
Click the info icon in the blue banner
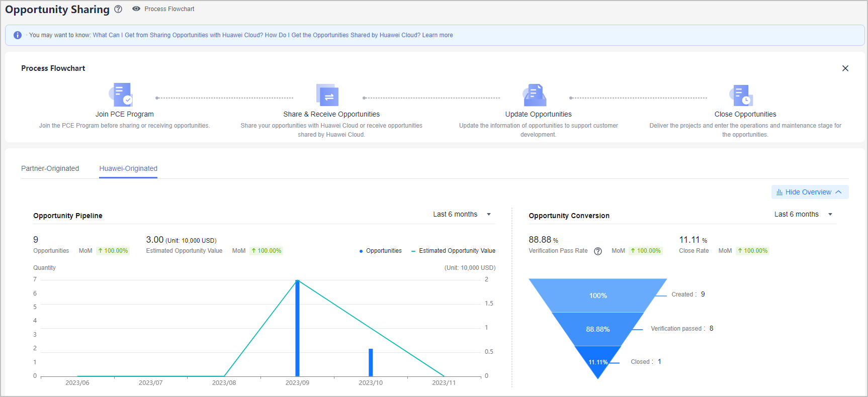pyautogui.click(x=18, y=35)
